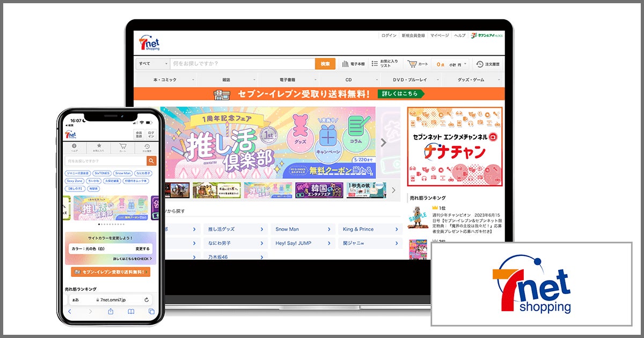The image size is (644, 338).
Task: Tap the phone search input field
Action: (x=106, y=161)
